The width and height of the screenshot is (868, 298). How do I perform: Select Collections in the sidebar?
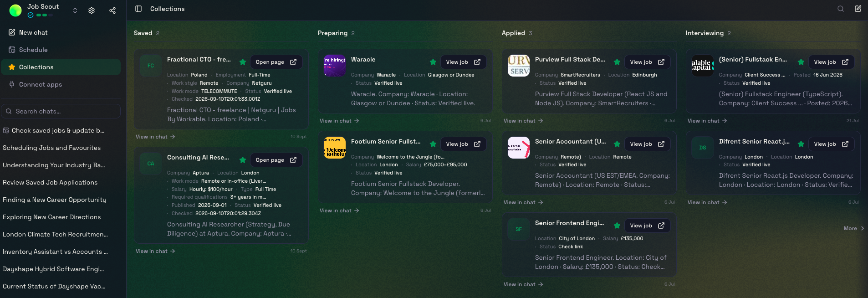pyautogui.click(x=61, y=67)
